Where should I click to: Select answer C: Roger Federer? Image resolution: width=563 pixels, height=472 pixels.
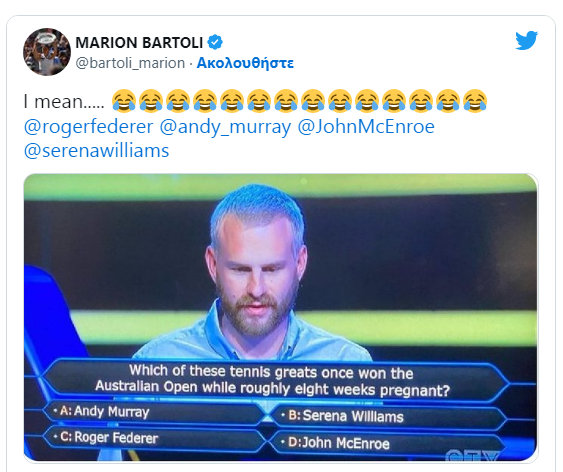(x=154, y=438)
